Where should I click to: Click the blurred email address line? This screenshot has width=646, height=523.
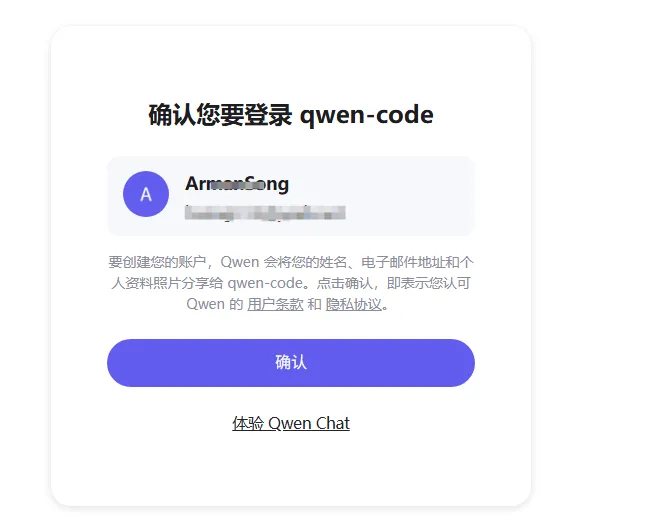[x=265, y=213]
